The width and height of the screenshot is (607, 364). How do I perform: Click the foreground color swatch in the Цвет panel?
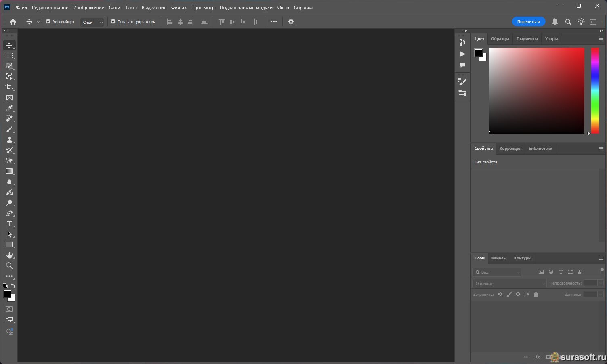tap(479, 53)
